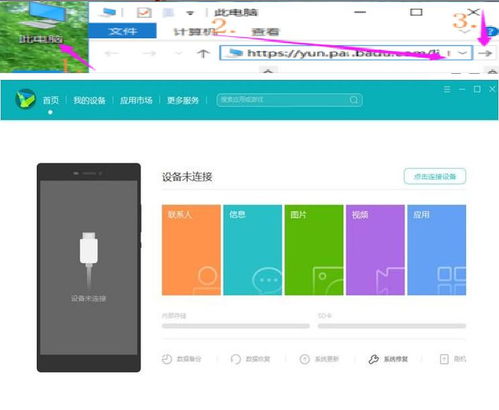499x410 pixels.
Task: Open the green 图片 tile
Action: tap(314, 250)
